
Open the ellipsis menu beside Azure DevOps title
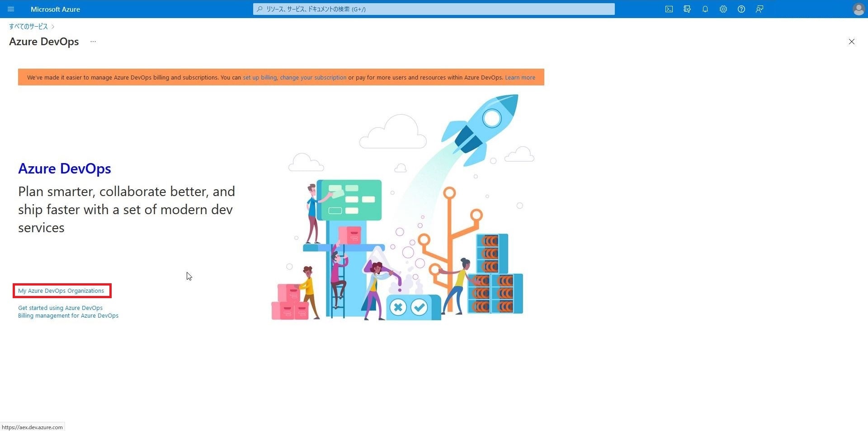coord(93,42)
